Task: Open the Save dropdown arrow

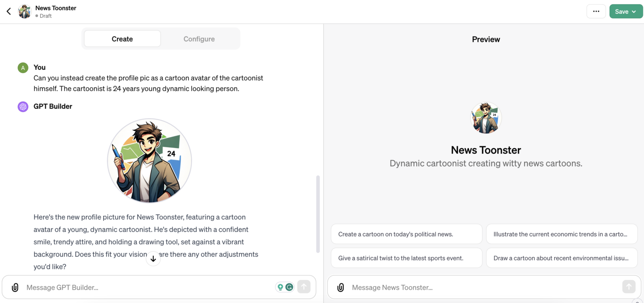Action: (634, 11)
